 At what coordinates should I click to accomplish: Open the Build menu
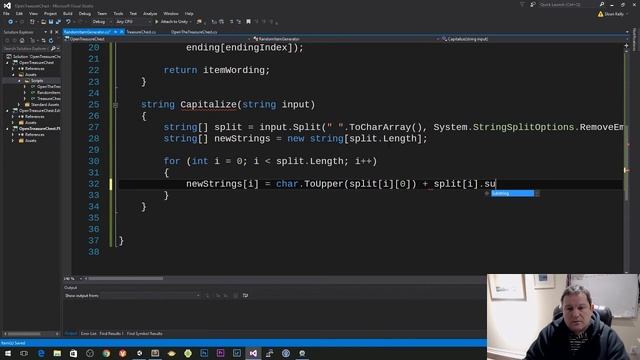pyautogui.click(x=68, y=13)
